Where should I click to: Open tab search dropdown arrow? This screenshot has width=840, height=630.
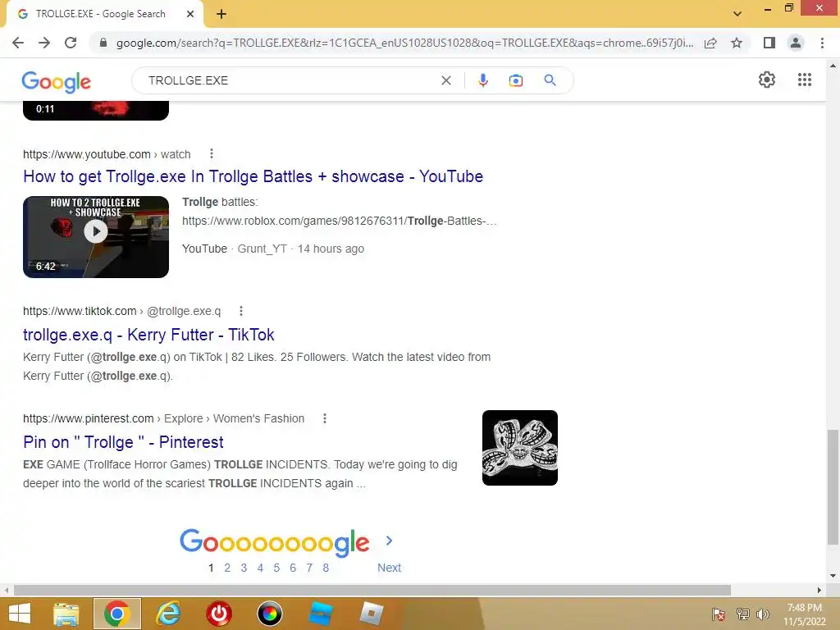tap(737, 14)
